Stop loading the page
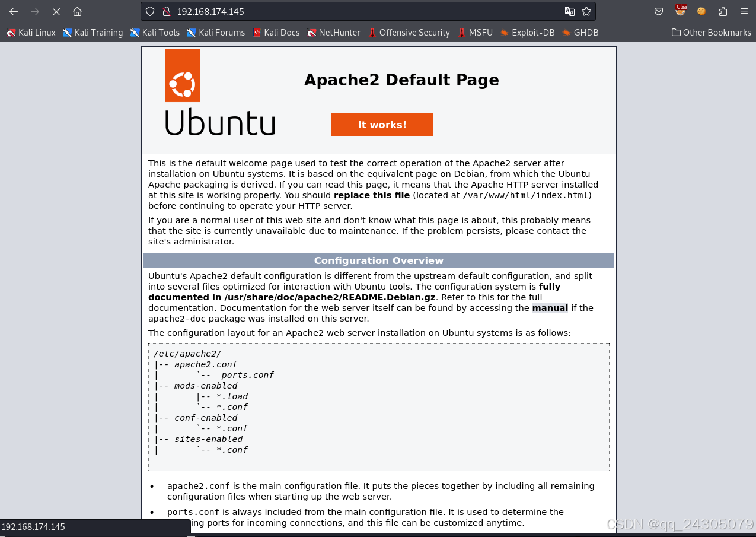The image size is (756, 537). click(x=56, y=11)
